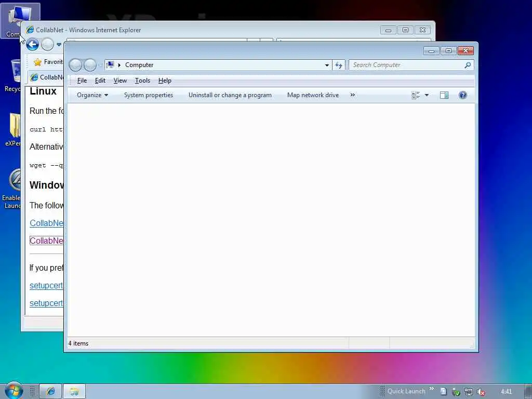
Task: Click the second setupcert link in Internet Explorer
Action: pos(46,303)
